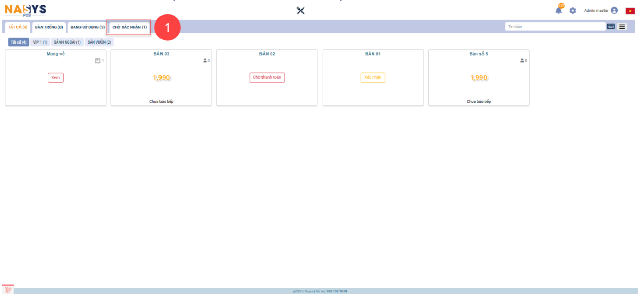The height and width of the screenshot is (297, 644).
Task: Filter tables by VIP 1 area
Action: click(x=40, y=43)
